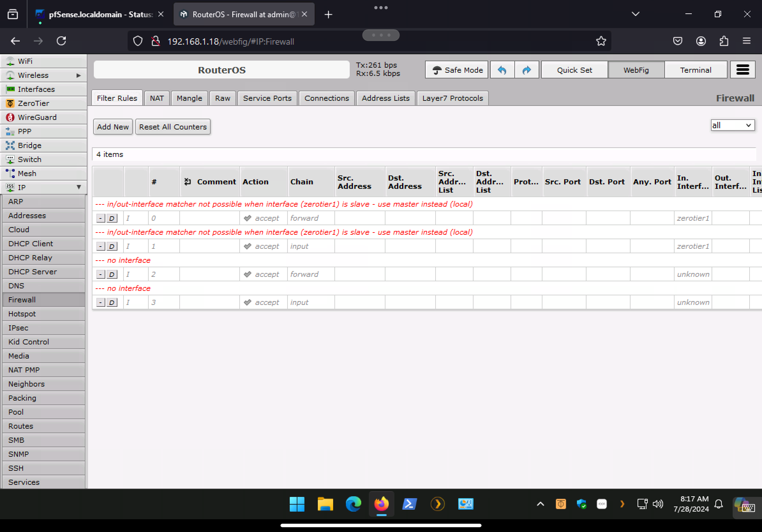
Task: Click the undo arrow icon
Action: (502, 70)
